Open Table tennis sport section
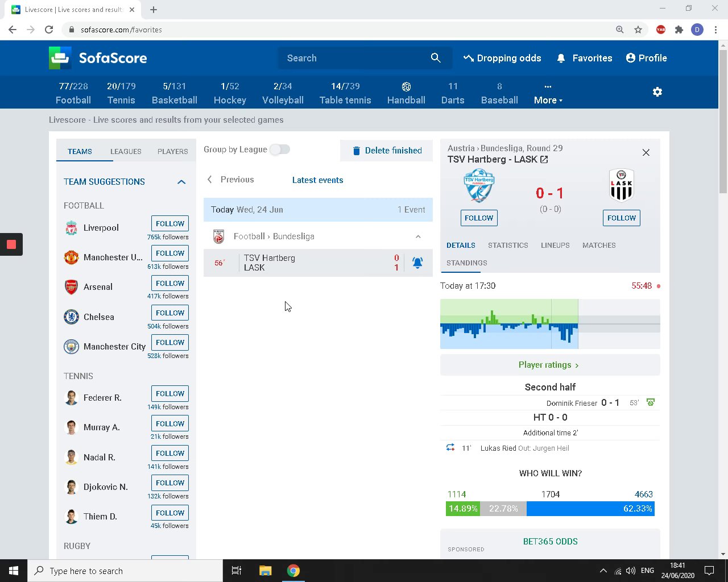The height and width of the screenshot is (582, 728). pyautogui.click(x=345, y=93)
